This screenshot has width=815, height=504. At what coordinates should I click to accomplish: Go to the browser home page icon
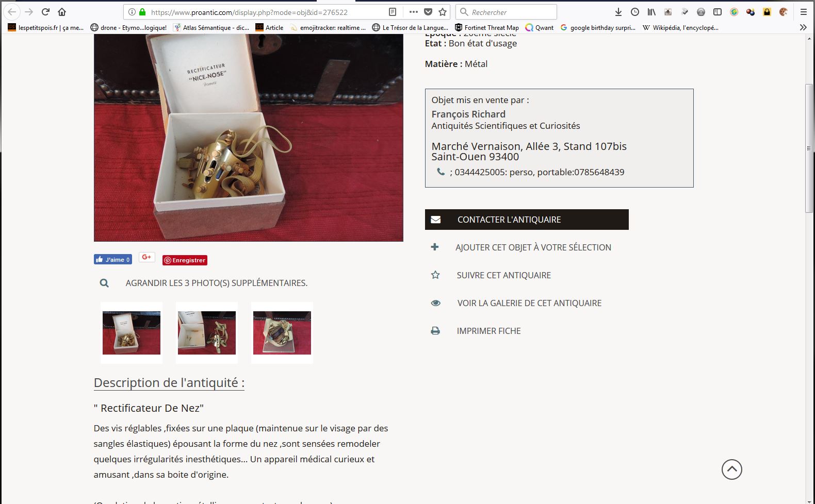[x=62, y=12]
